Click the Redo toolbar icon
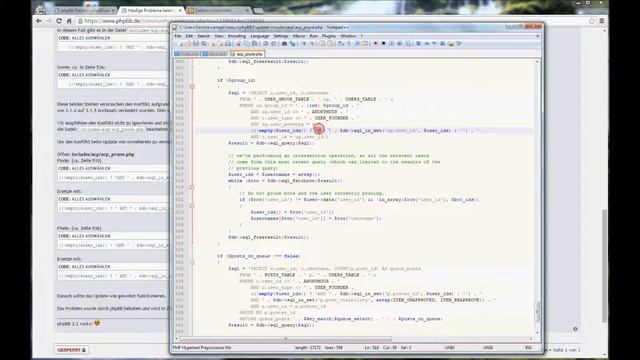640x360 pixels. tap(273, 43)
